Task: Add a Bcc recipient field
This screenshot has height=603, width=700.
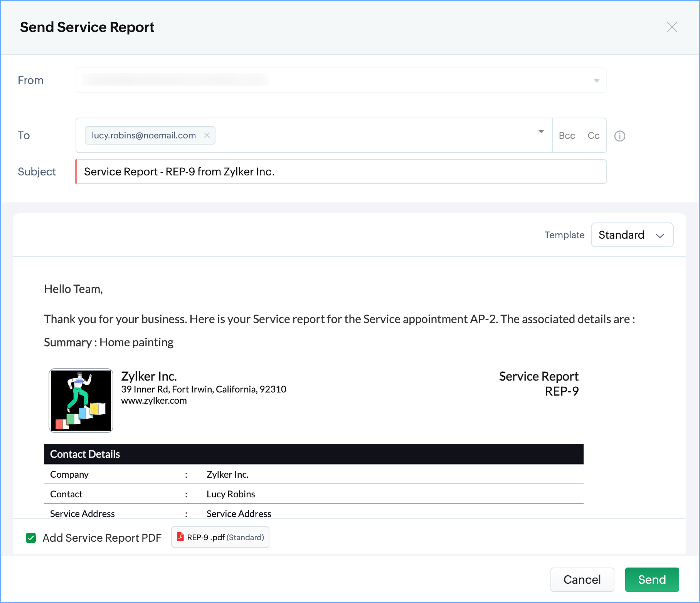Action: [567, 136]
